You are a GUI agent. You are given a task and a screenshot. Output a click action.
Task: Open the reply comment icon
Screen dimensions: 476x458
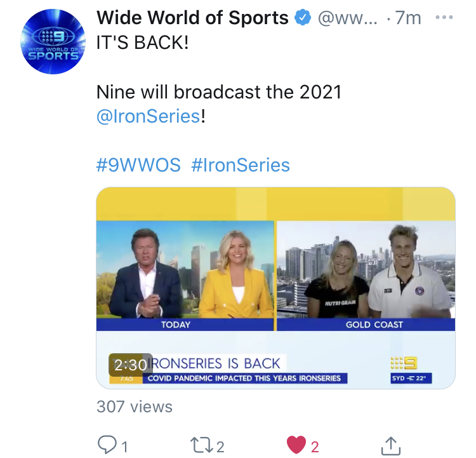pyautogui.click(x=107, y=445)
